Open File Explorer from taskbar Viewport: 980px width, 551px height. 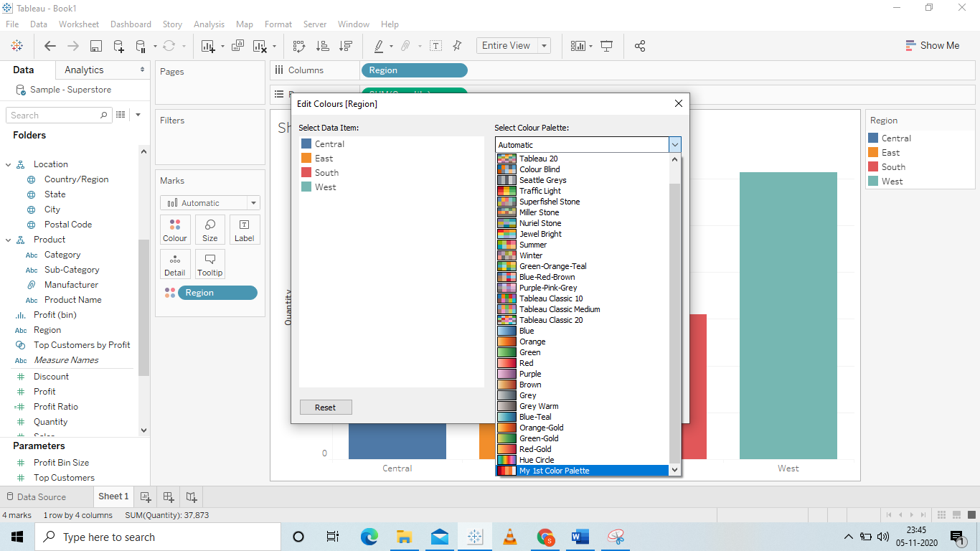405,537
